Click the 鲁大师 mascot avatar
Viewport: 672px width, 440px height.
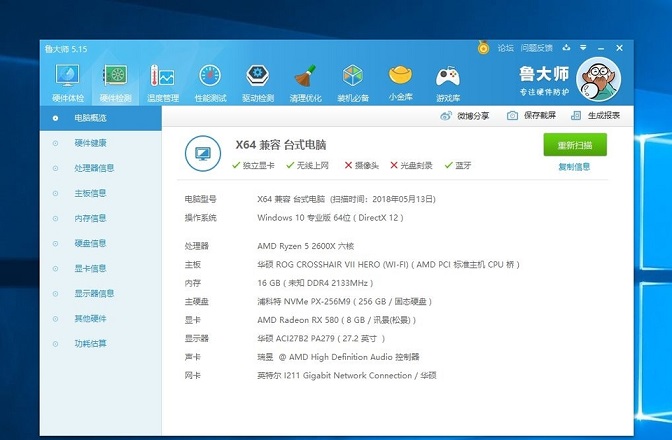pos(599,78)
